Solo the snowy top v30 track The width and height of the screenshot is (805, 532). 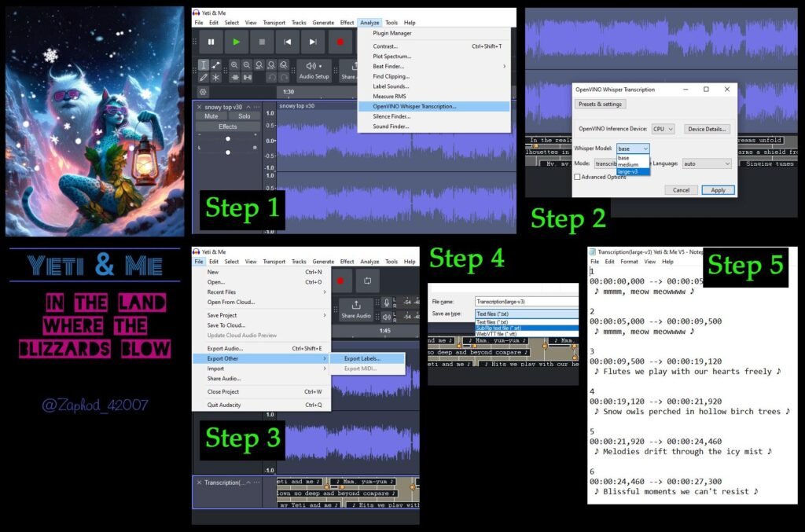tap(244, 116)
